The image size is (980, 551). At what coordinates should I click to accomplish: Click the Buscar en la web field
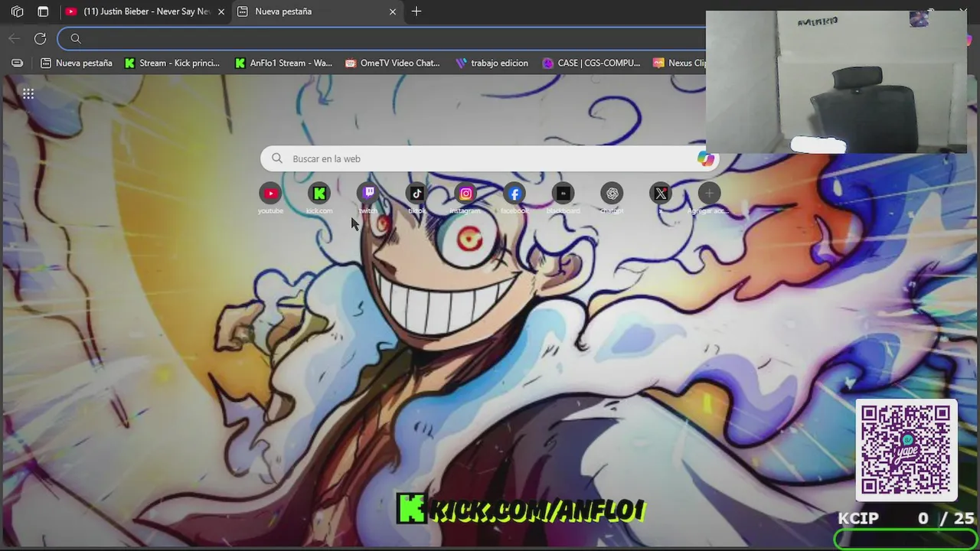(x=490, y=158)
